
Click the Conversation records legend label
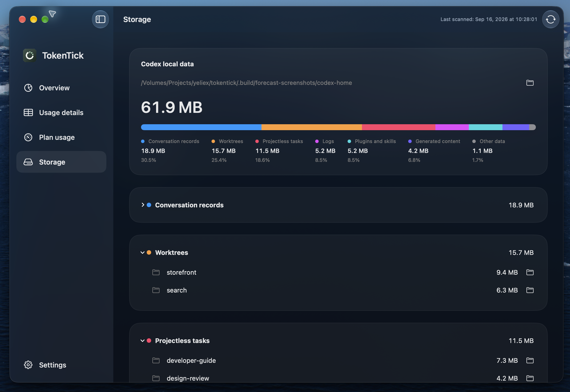click(x=174, y=141)
